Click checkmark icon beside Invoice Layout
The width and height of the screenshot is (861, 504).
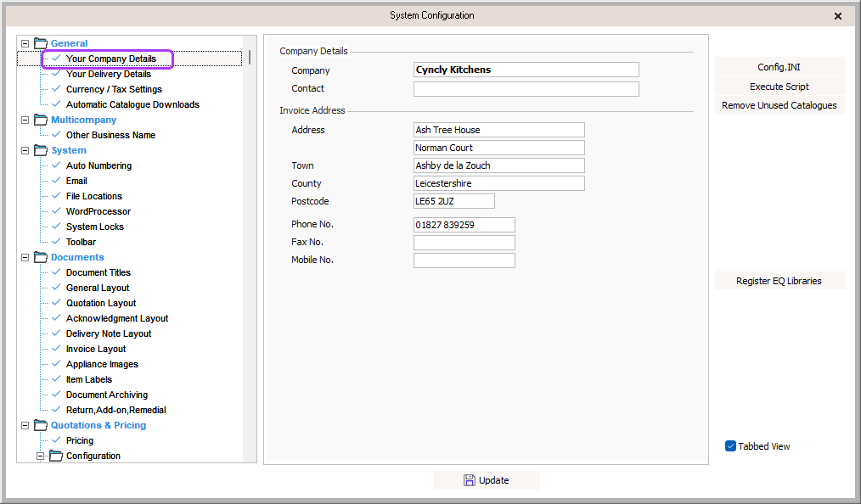point(56,349)
